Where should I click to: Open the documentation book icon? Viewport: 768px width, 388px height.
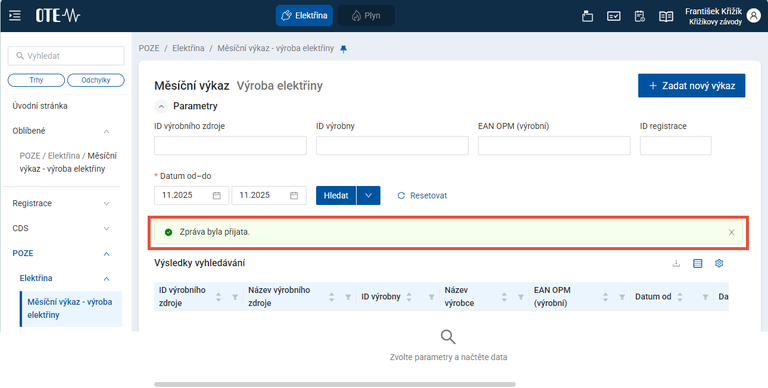[x=666, y=16]
